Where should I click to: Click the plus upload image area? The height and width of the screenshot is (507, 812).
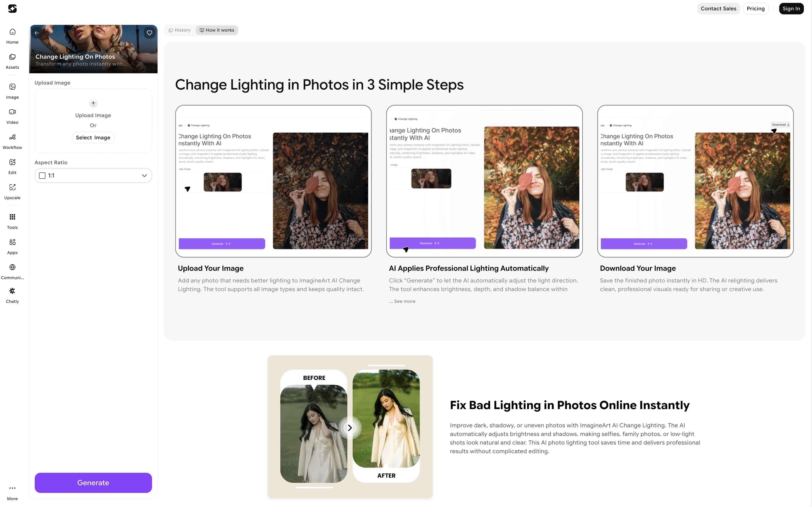[93, 103]
